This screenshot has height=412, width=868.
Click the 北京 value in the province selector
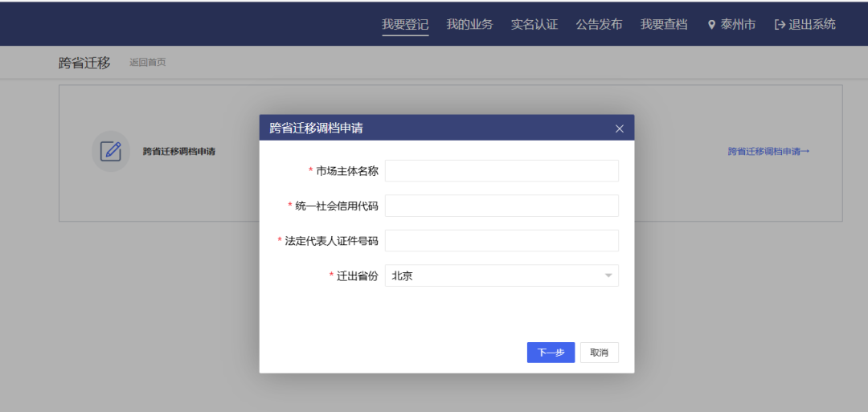pyautogui.click(x=403, y=276)
